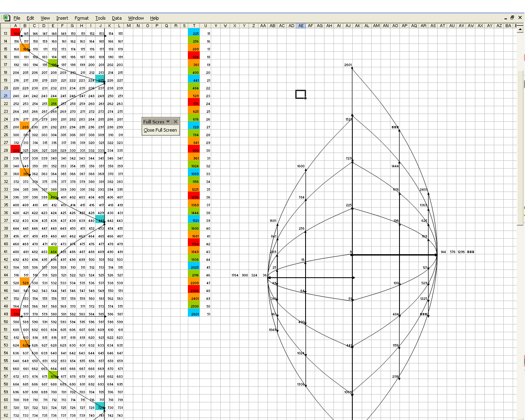Select row 41 header

pyautogui.click(x=5, y=251)
